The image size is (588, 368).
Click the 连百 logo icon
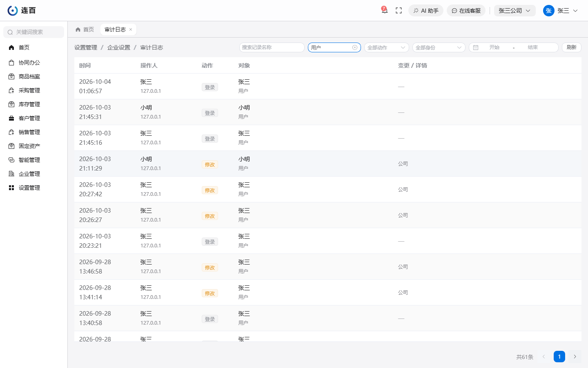click(x=13, y=11)
